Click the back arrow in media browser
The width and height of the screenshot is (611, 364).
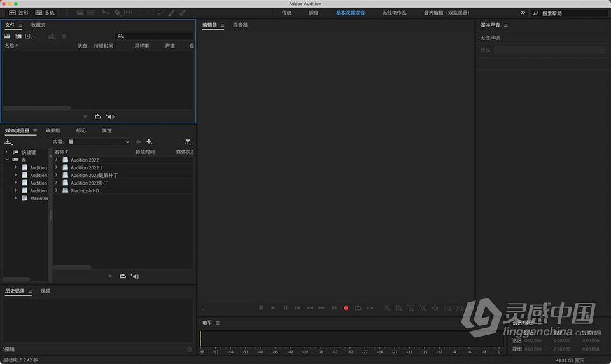138,141
